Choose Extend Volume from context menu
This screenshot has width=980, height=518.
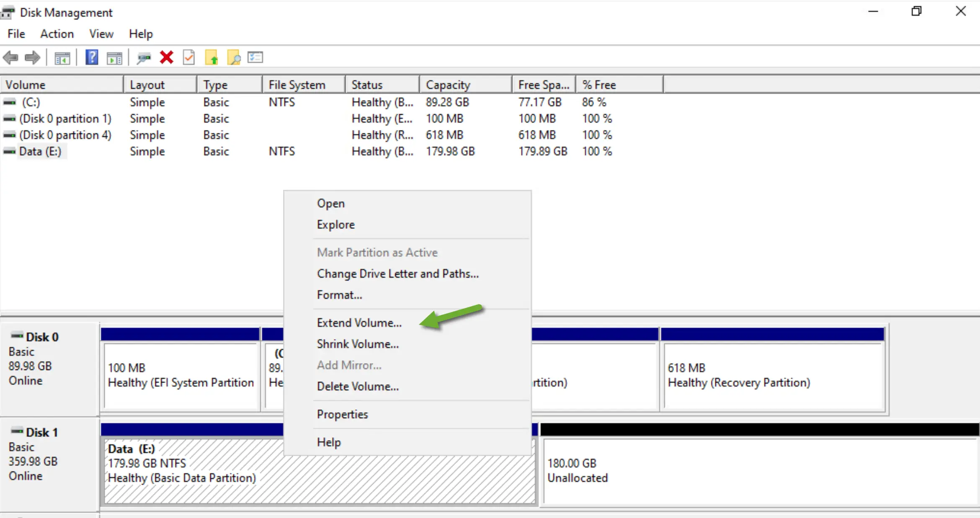tap(359, 323)
